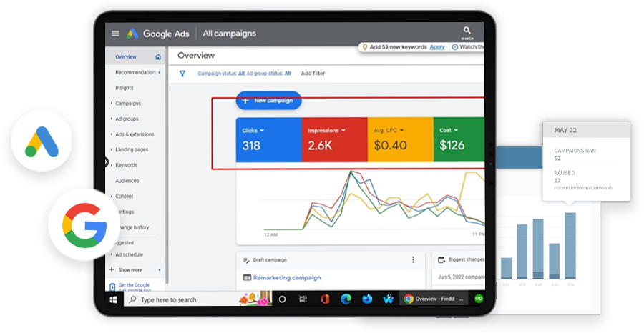This screenshot has width=644, height=333.
Task: Expand Show more in the sidebar
Action: tap(130, 270)
